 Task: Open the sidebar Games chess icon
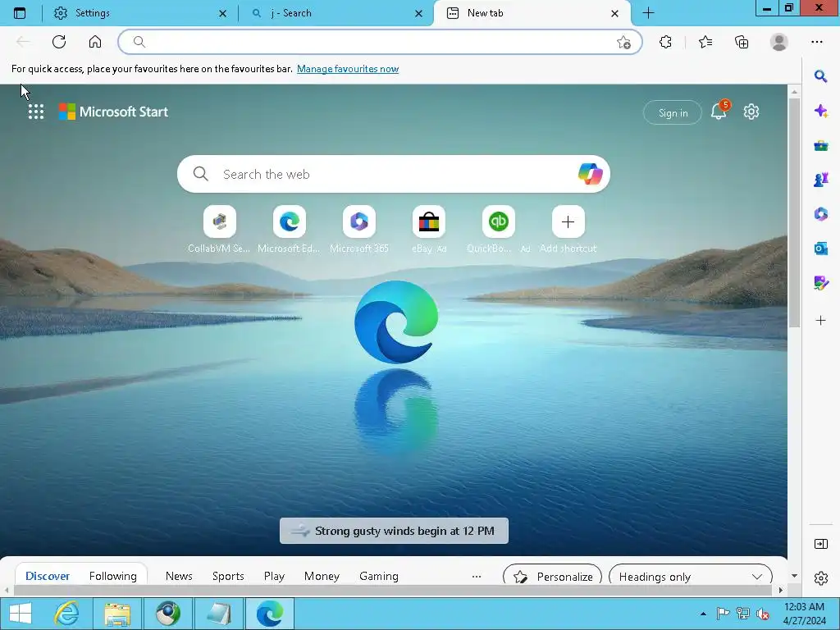pyautogui.click(x=820, y=180)
